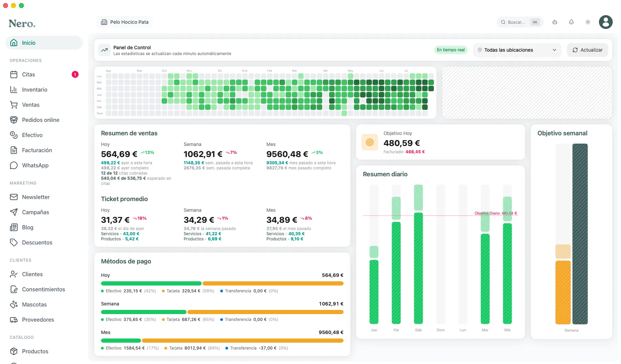The image size is (621, 364).
Task: Click the Semana sales value 1062,91 €
Action: (203, 154)
